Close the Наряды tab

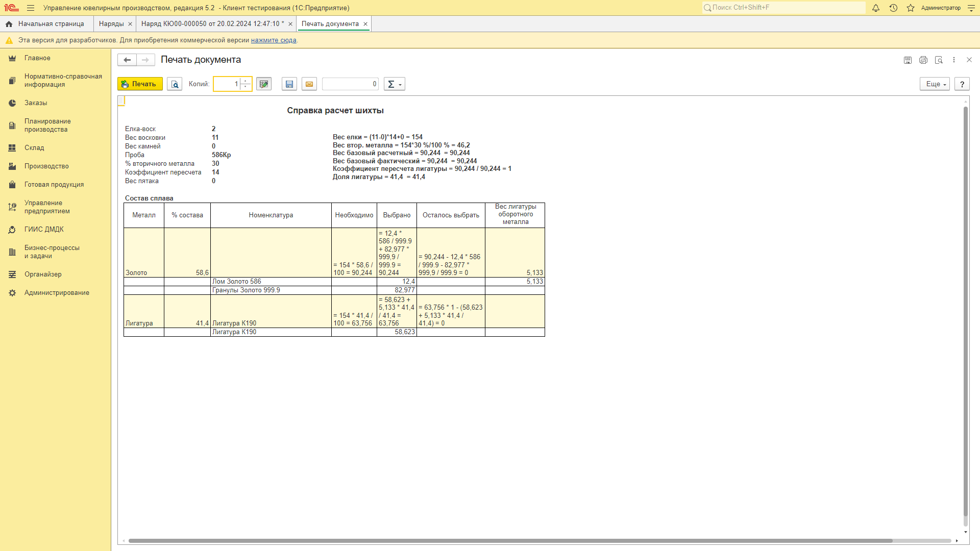point(130,24)
